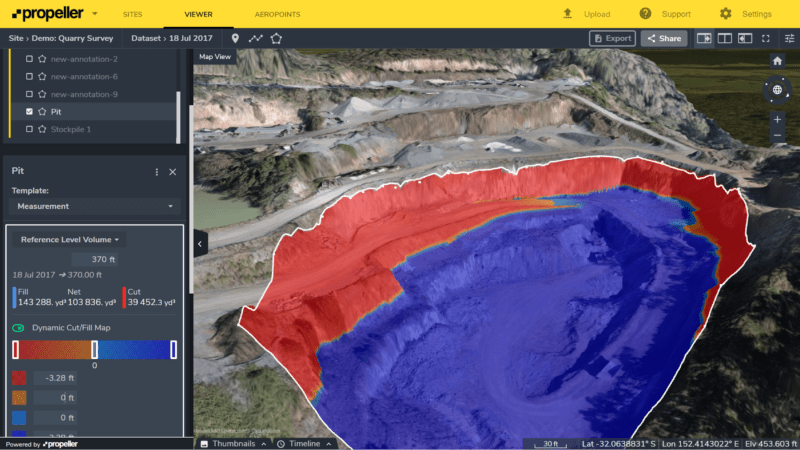Switch to right-panel layout view

704,38
